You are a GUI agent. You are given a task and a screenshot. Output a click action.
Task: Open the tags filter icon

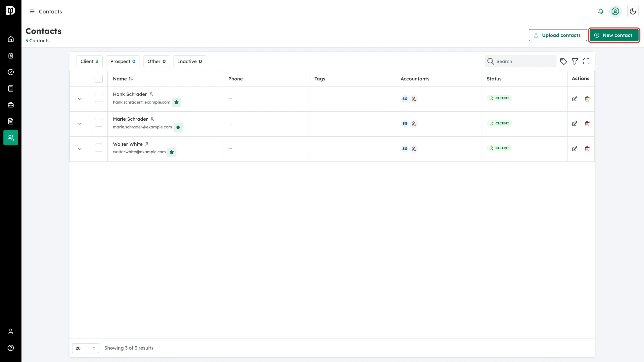563,61
